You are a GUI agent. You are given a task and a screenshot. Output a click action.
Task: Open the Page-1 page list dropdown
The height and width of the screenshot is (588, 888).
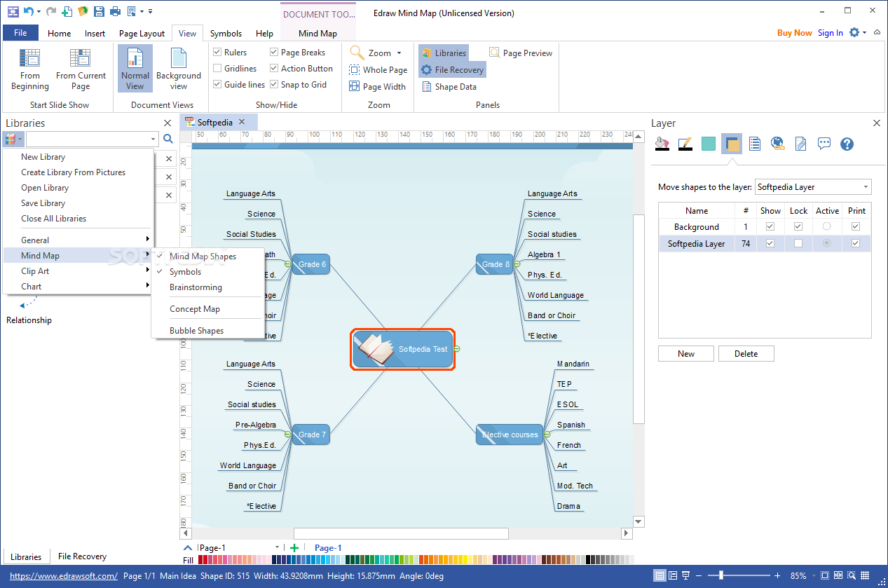tap(278, 548)
